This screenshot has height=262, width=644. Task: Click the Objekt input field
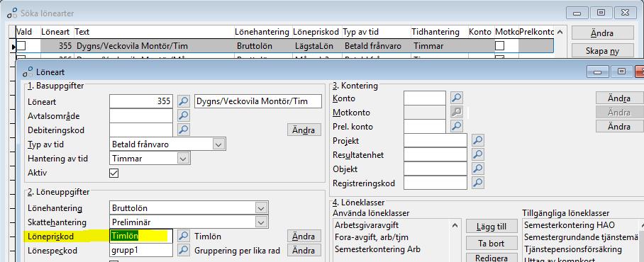435,169
